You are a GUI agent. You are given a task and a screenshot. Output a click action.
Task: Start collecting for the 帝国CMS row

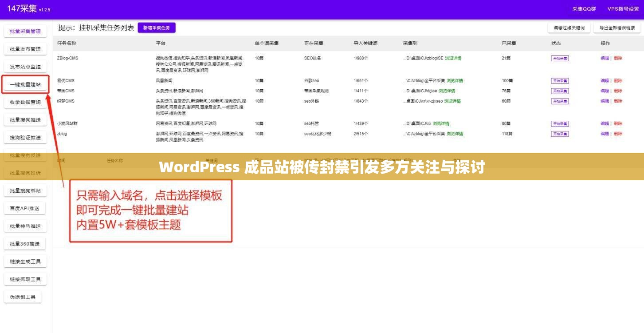click(x=560, y=91)
